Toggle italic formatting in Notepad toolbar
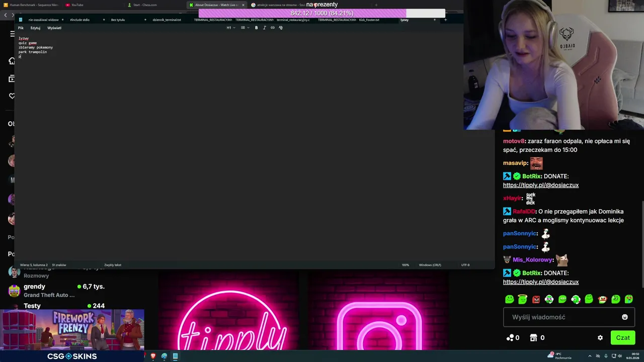Image resolution: width=644 pixels, height=362 pixels. click(264, 28)
